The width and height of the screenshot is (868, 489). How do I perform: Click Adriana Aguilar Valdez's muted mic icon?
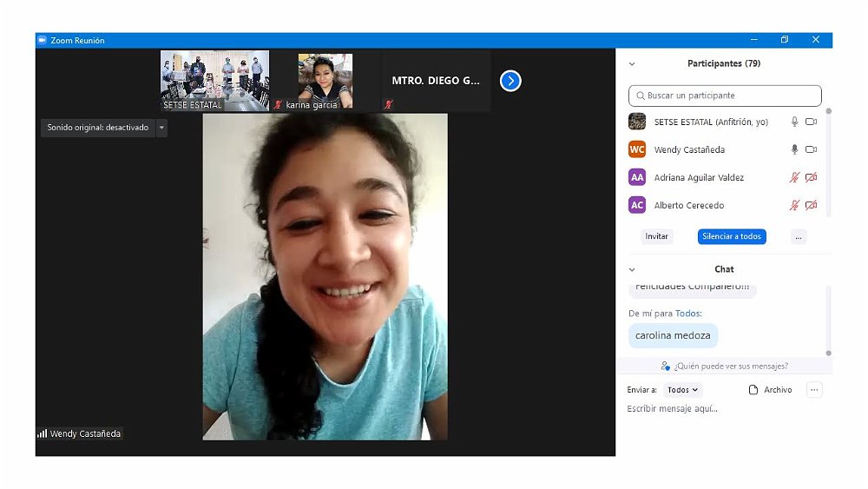pos(793,177)
